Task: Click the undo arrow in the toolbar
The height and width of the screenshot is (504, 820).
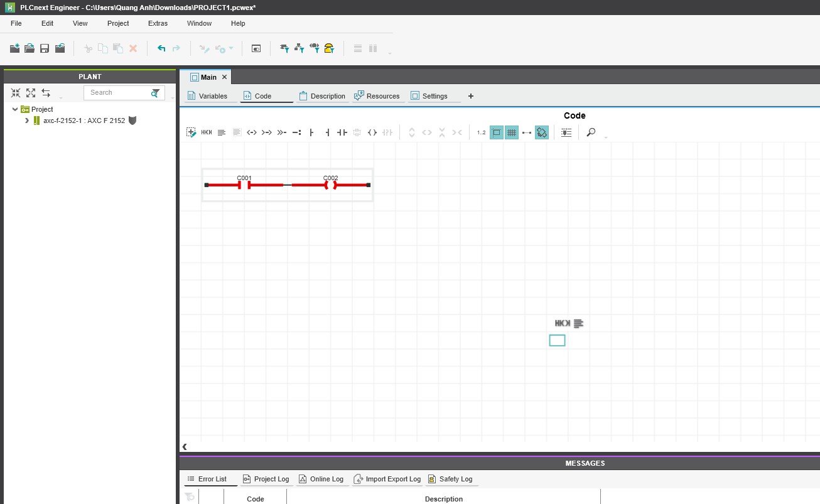Action: [161, 48]
